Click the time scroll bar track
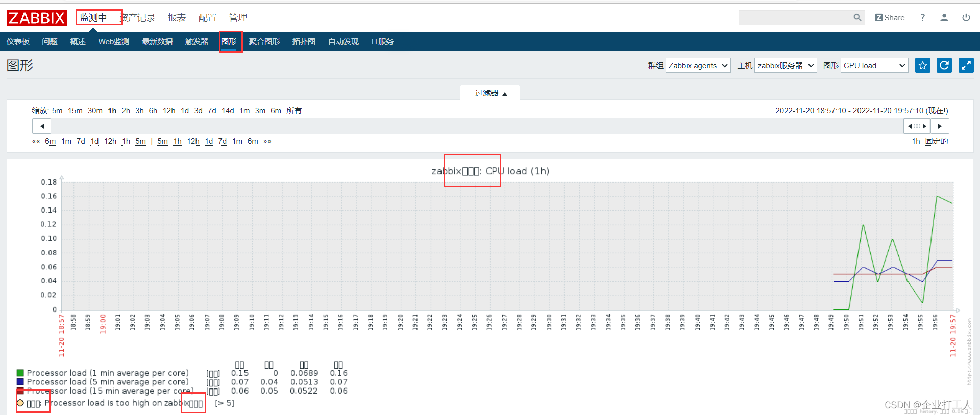The height and width of the screenshot is (415, 980). click(477, 126)
